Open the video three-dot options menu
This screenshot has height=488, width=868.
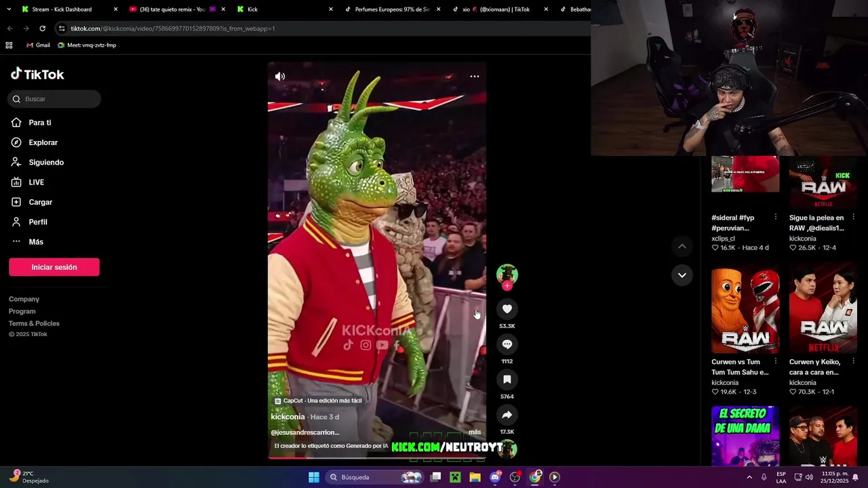point(475,76)
